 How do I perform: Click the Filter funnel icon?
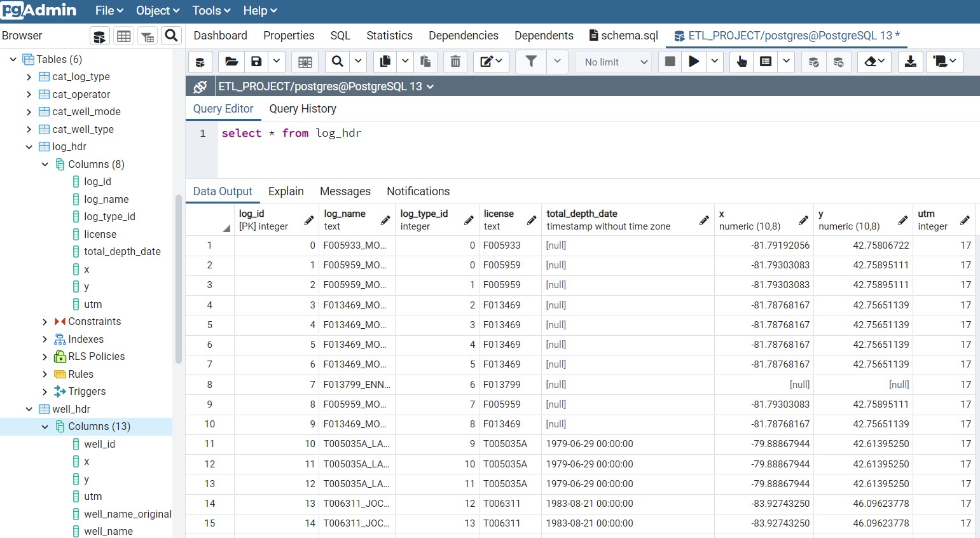coord(531,62)
